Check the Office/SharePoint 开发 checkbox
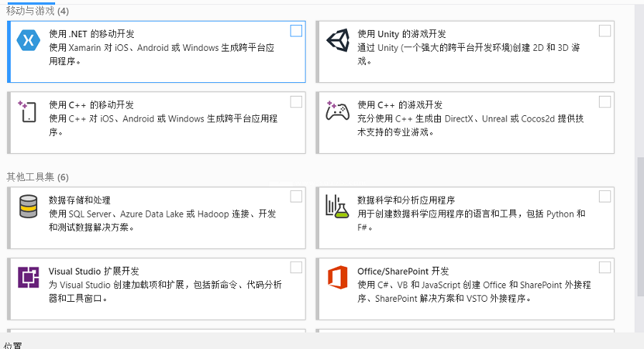 click(x=605, y=267)
